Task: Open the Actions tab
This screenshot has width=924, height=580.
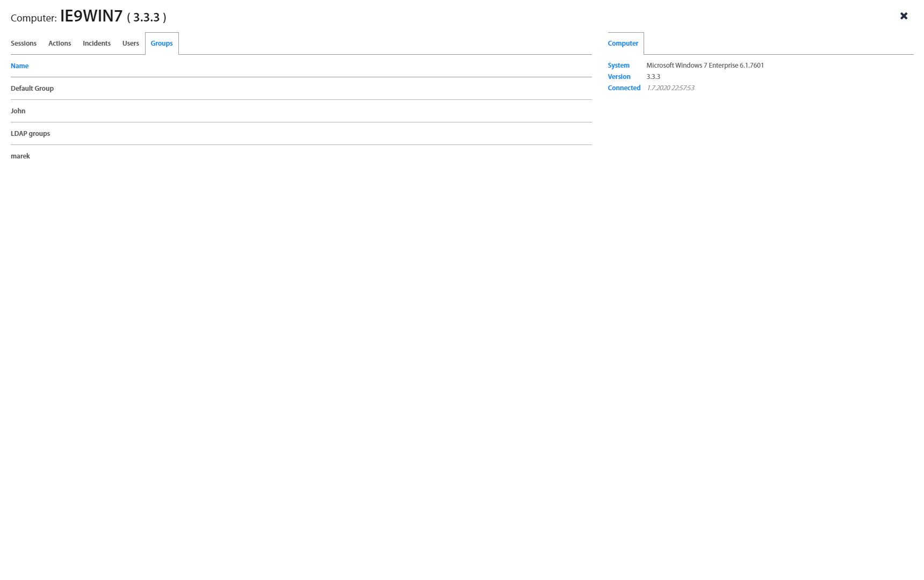Action: pyautogui.click(x=60, y=44)
